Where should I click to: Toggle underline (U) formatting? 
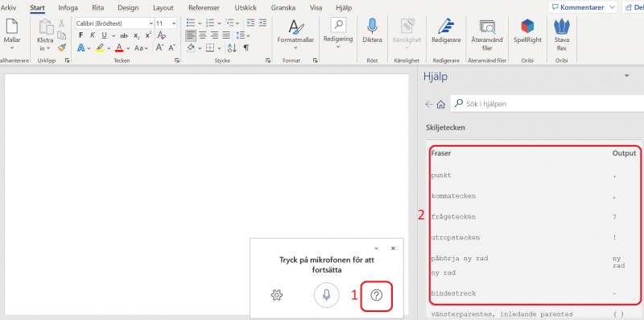104,35
